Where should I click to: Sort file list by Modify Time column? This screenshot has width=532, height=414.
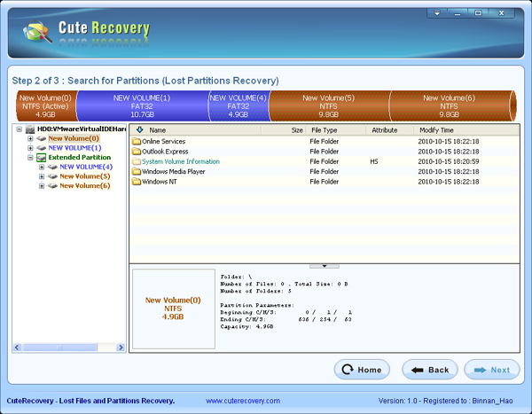436,130
